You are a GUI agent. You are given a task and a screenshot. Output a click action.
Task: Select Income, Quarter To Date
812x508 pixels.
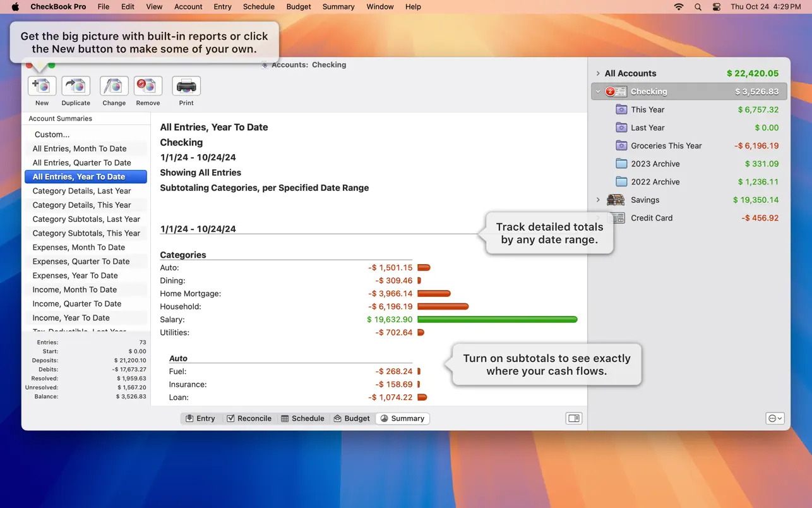(86, 304)
